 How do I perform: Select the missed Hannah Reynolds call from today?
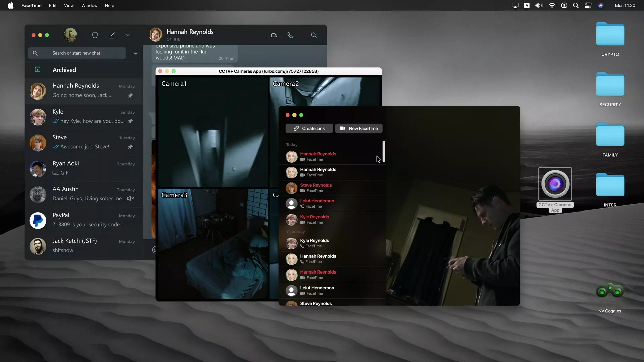[x=332, y=156]
